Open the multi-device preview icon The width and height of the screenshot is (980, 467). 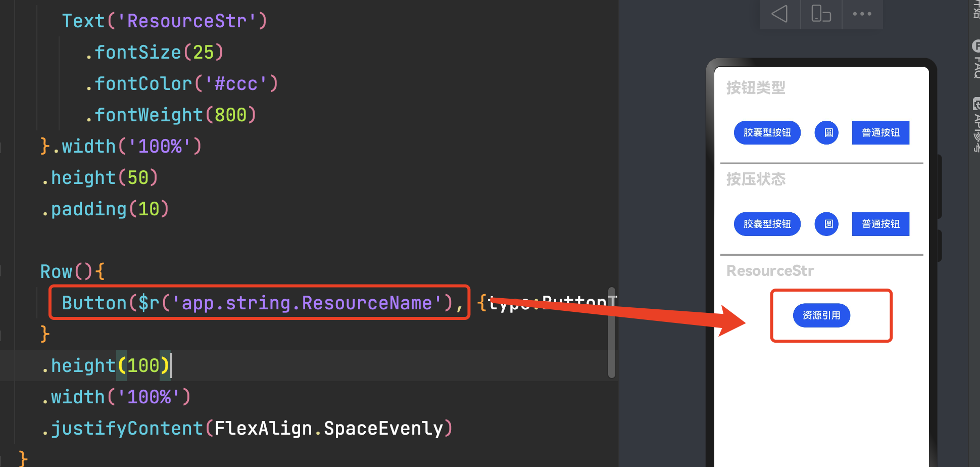click(x=821, y=14)
